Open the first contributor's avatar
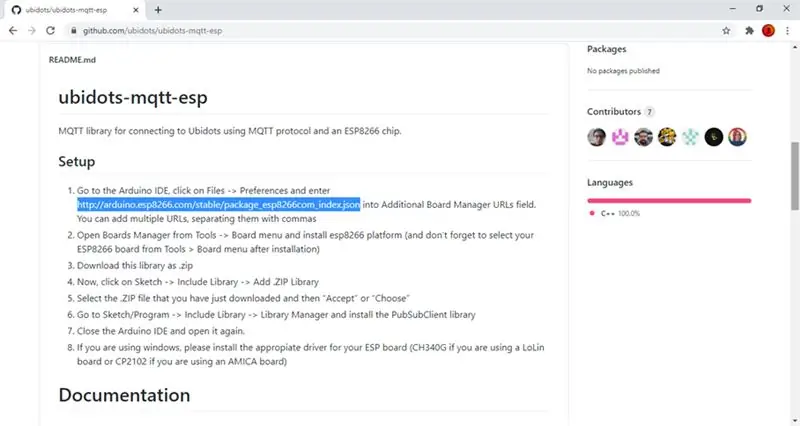 click(596, 137)
